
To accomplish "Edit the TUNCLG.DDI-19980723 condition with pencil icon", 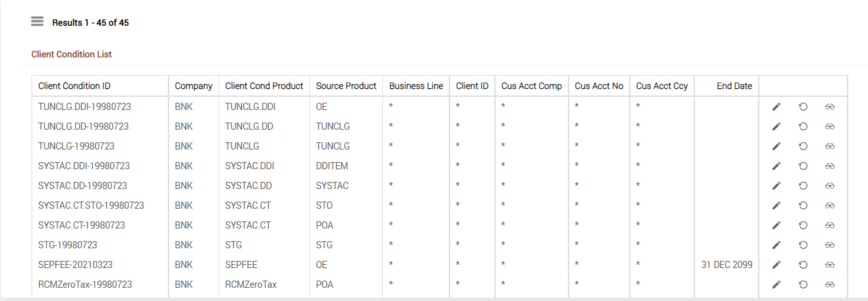I will click(777, 107).
